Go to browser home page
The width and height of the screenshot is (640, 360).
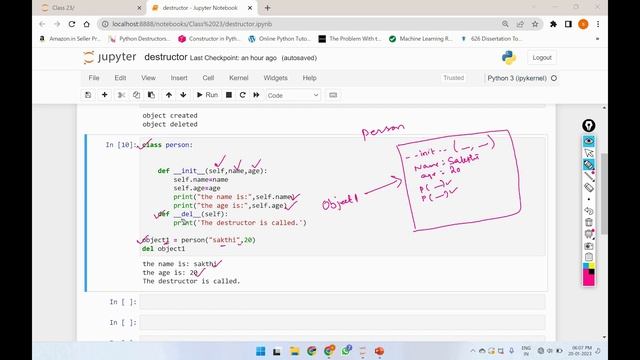[x=87, y=24]
